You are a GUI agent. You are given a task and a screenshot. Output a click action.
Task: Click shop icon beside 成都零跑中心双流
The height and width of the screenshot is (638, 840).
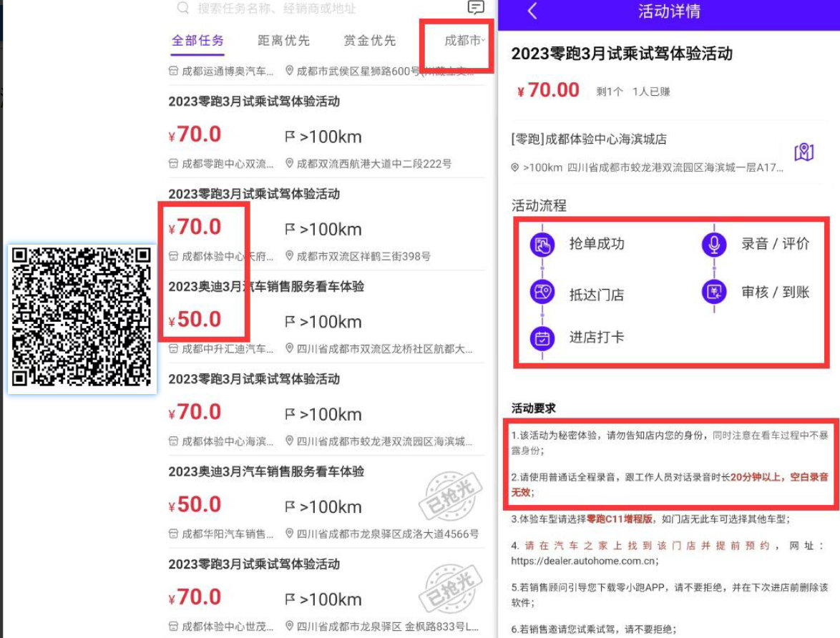[173, 163]
